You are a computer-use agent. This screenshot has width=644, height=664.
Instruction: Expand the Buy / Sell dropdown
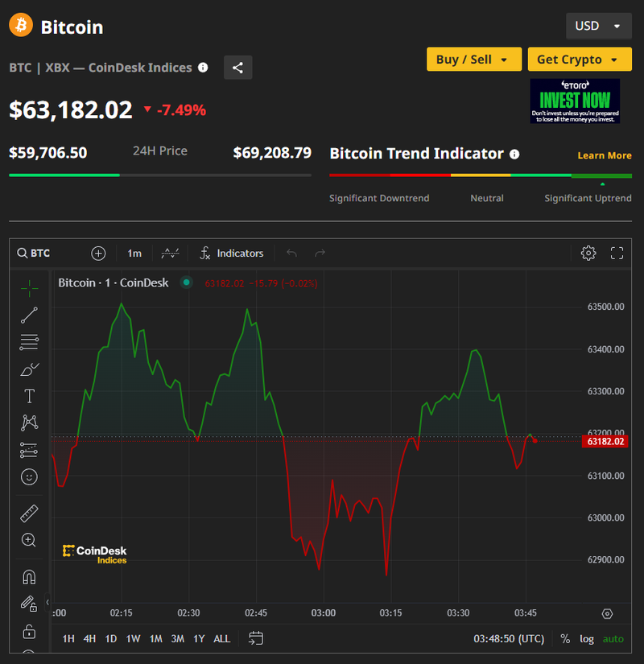click(473, 60)
